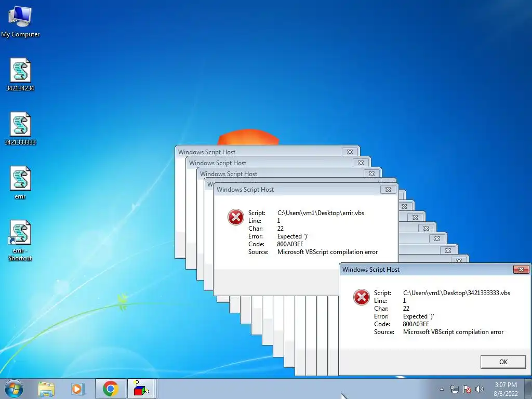
Task: Close the rearmost Windows Script Host dialog
Action: (x=350, y=152)
